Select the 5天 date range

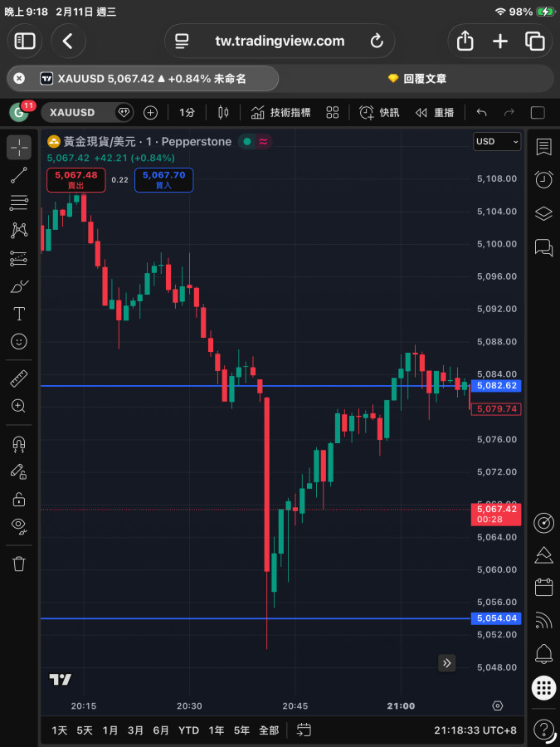pos(85,730)
